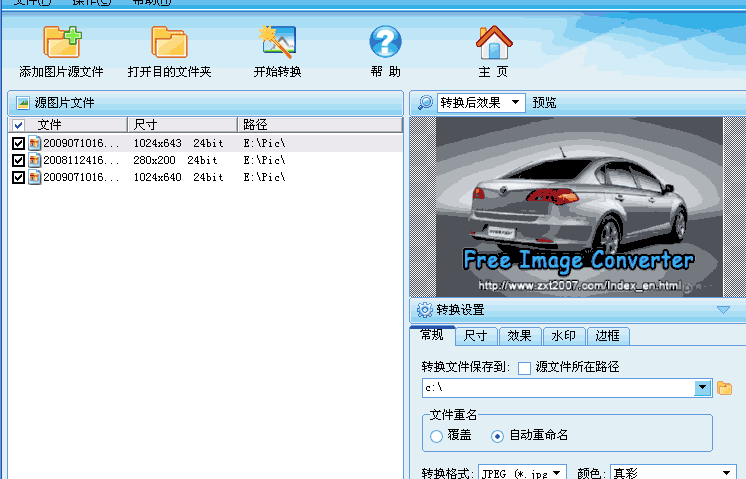This screenshot has height=479, width=746.
Task: Click the Start Conversion (开始转换) icon
Action: pos(277,42)
